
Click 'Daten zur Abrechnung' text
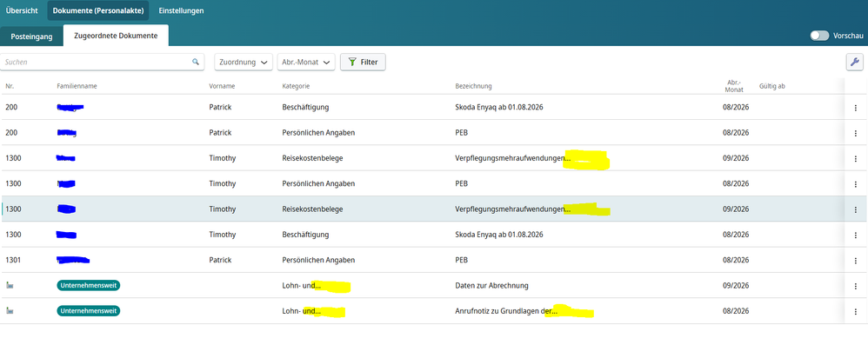click(491, 286)
